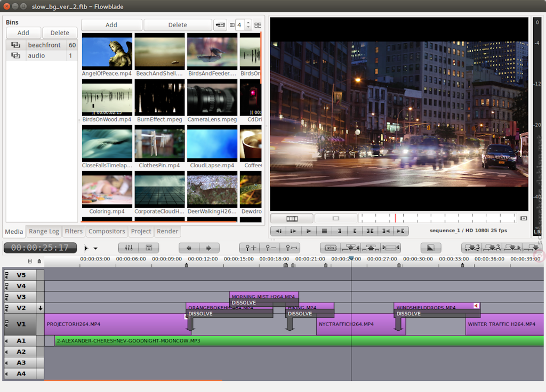Click Add button under Bins
Screen dimensions: 546x392
[x=23, y=32]
